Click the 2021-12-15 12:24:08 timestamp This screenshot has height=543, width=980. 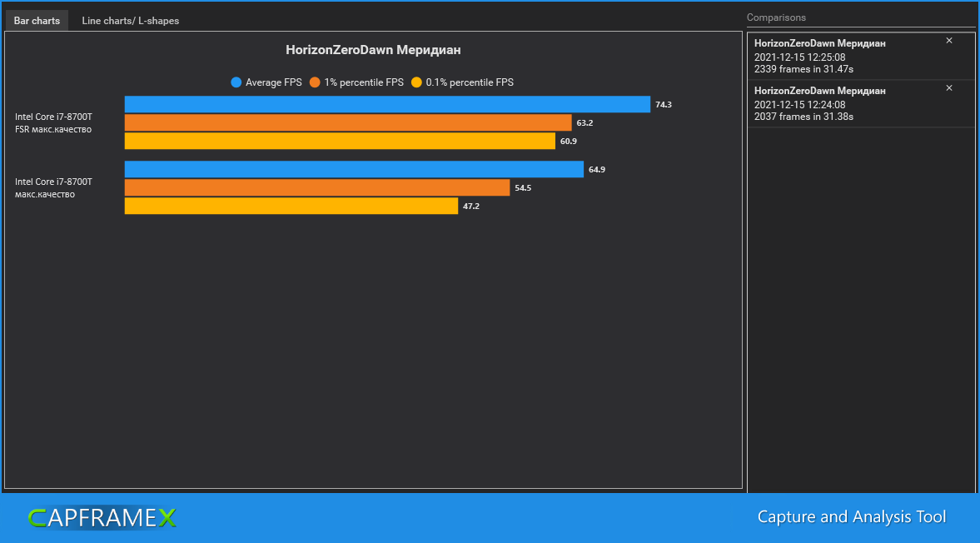(x=799, y=104)
